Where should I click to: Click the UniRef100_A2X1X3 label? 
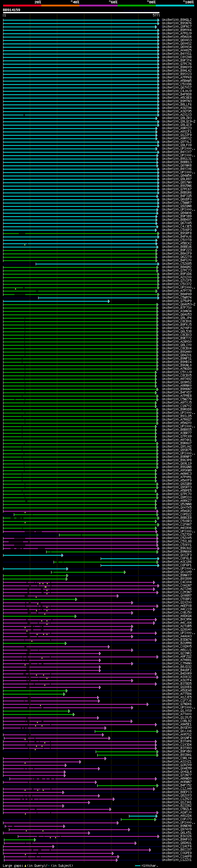click(177, 115)
